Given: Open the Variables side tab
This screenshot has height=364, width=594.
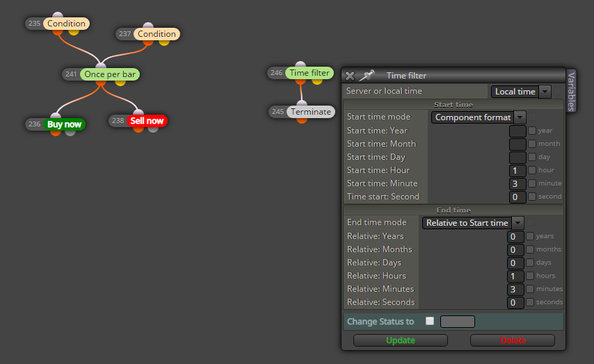Looking at the screenshot, I should pos(571,91).
